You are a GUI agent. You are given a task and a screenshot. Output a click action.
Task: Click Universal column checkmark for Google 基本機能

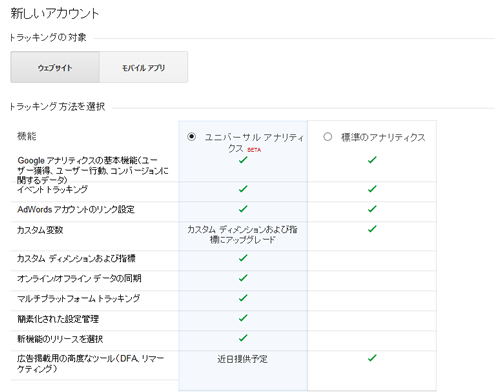click(243, 160)
